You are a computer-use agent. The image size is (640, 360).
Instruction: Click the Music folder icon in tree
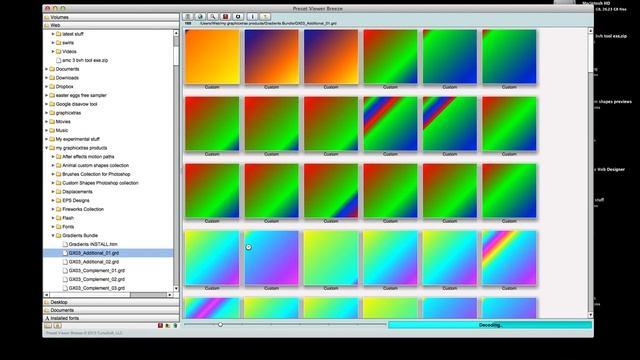click(52, 130)
